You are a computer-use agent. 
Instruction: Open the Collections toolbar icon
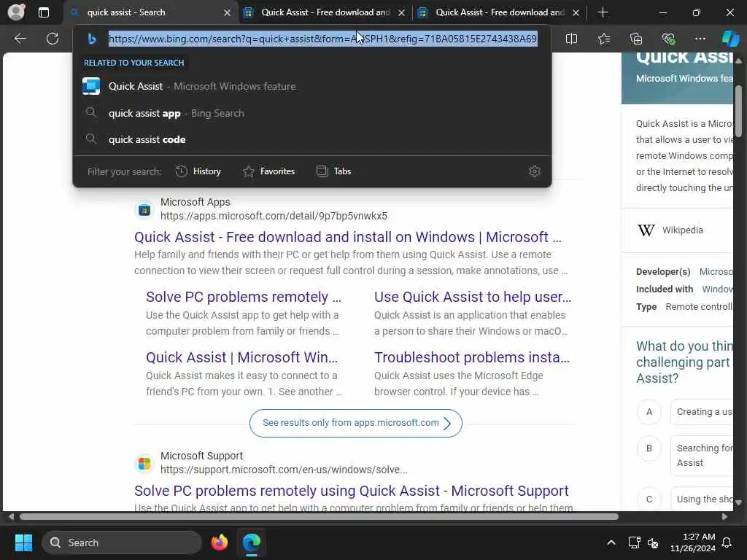pos(636,39)
